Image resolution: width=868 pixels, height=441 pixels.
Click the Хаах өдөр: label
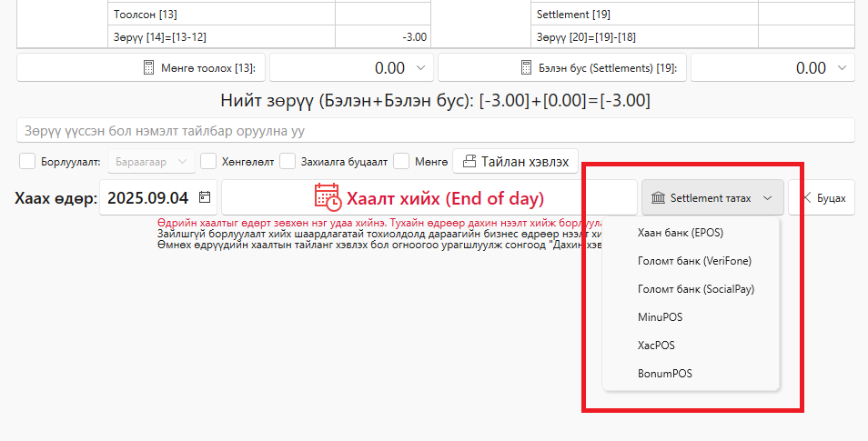pyautogui.click(x=56, y=198)
